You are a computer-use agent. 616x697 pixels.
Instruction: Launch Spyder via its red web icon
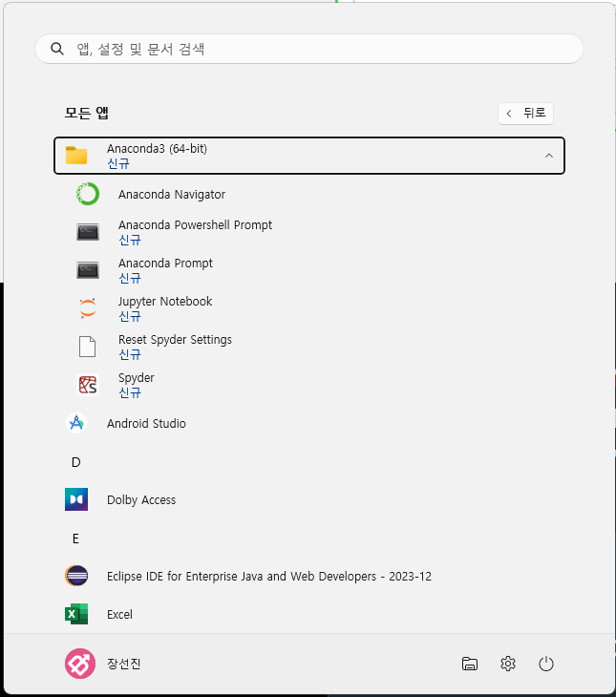click(88, 385)
